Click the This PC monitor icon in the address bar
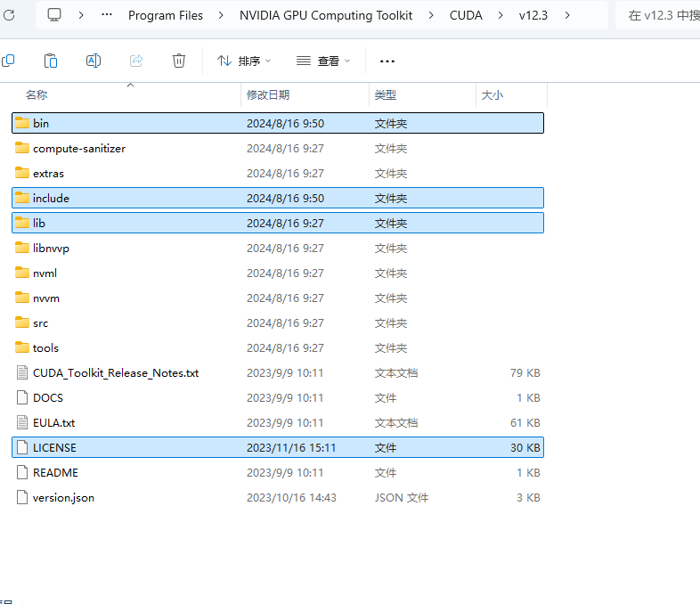 [54, 15]
